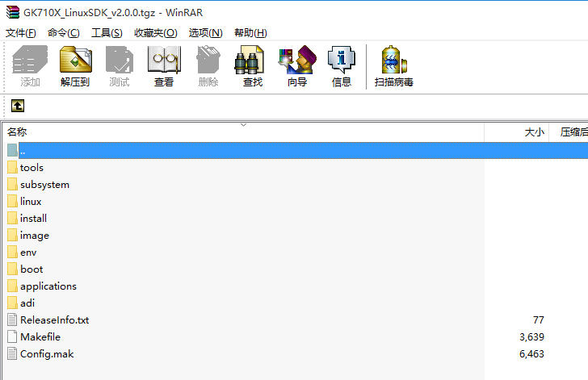Click the Add (添加) toolbar icon
Viewport: 588px width, 380px height.
click(30, 59)
